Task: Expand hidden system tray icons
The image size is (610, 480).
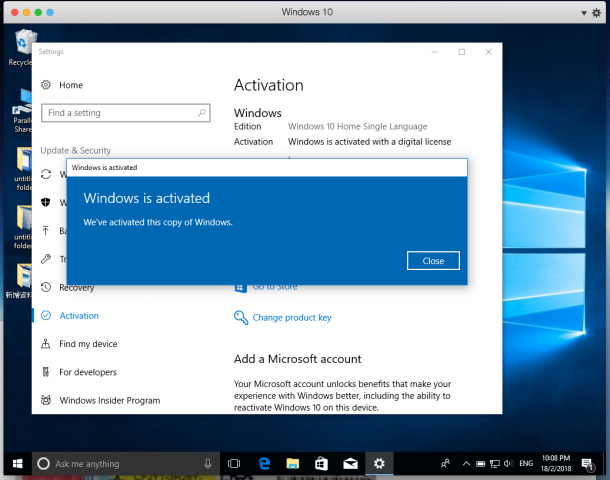Action: (466, 464)
